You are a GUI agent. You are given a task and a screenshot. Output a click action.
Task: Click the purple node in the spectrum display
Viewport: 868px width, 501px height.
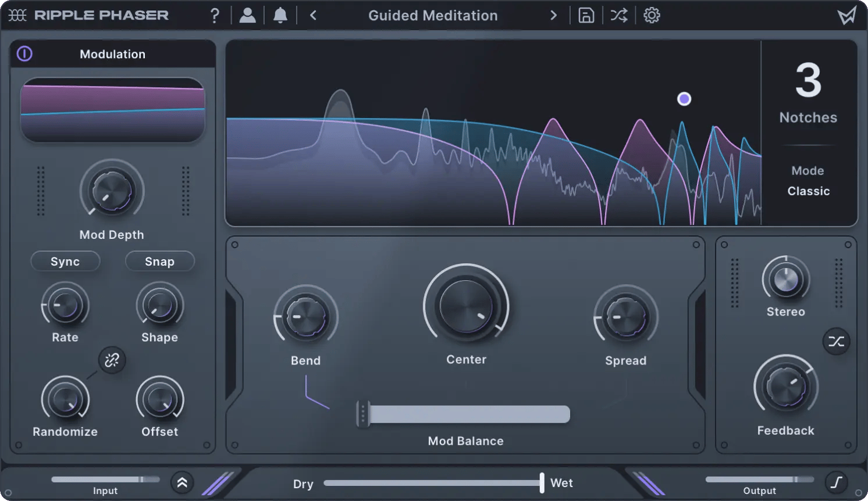pos(684,99)
